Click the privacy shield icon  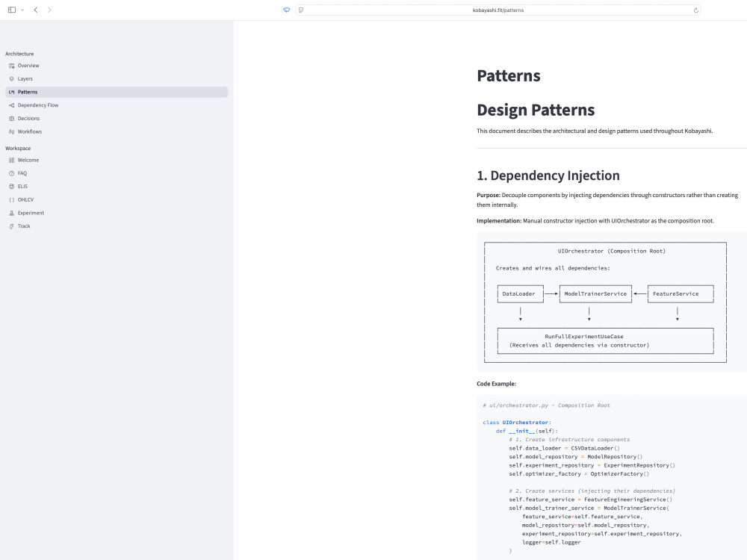click(x=286, y=10)
